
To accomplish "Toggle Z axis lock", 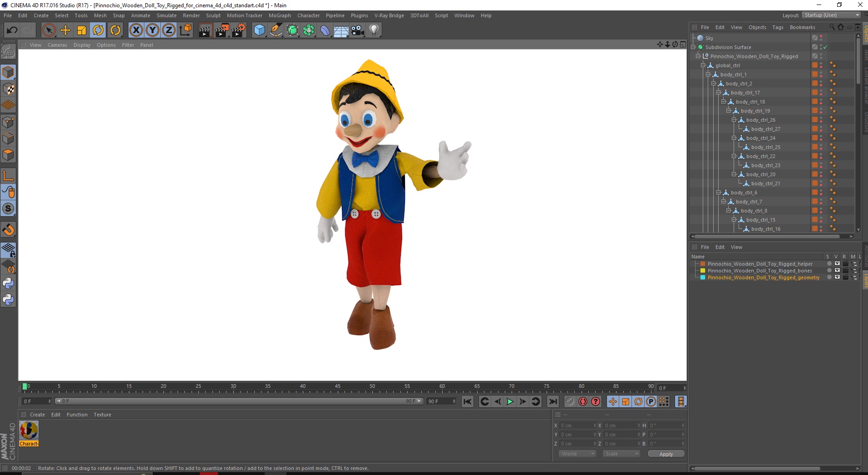I will click(x=169, y=30).
